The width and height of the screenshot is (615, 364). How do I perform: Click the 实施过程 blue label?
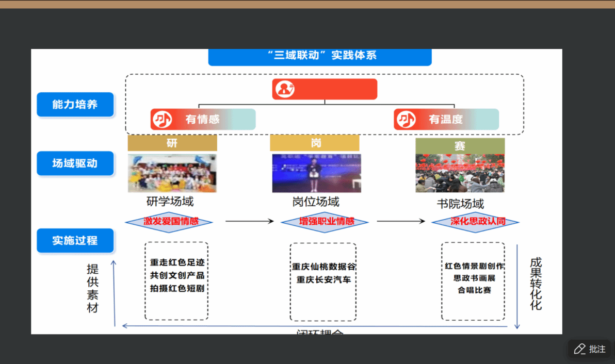[x=75, y=241]
